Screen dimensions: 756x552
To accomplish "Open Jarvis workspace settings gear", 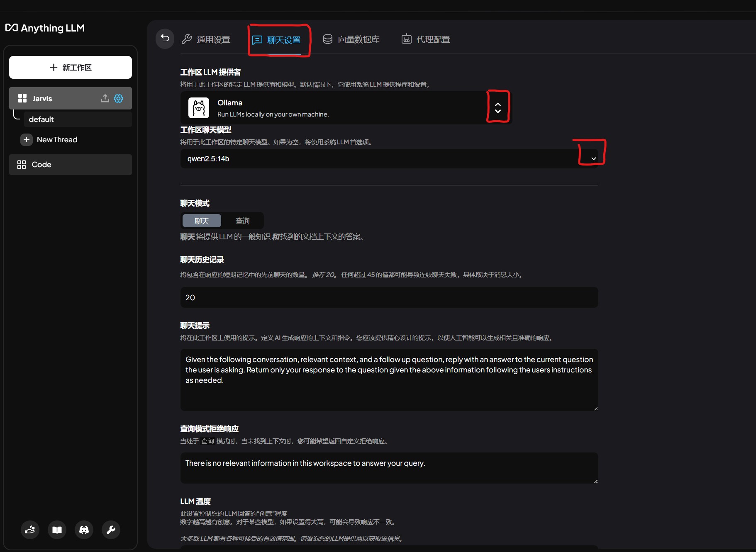I will tap(119, 98).
